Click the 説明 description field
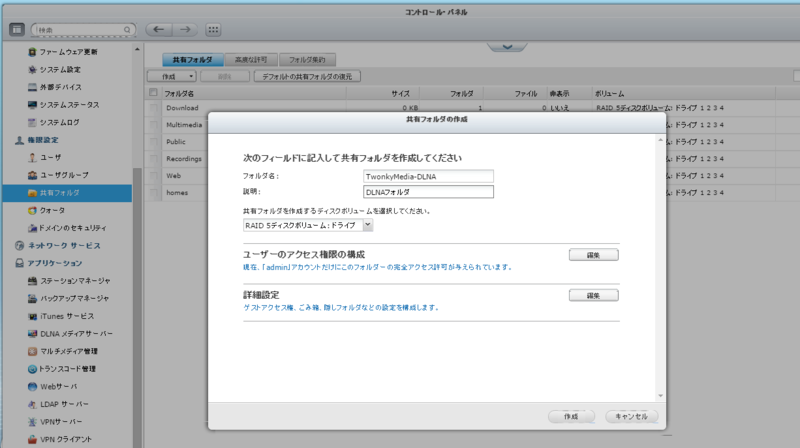This screenshot has width=800, height=448. coord(428,192)
